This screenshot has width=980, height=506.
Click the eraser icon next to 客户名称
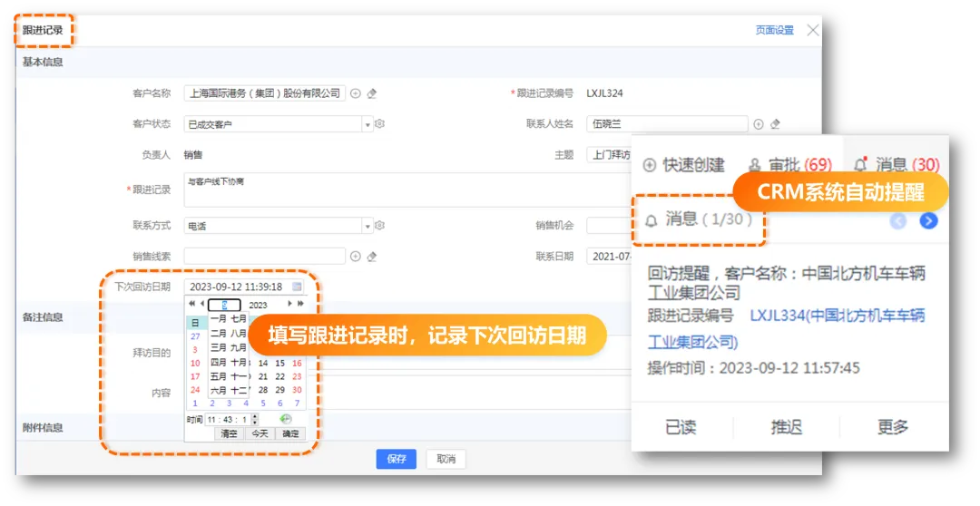point(372,93)
